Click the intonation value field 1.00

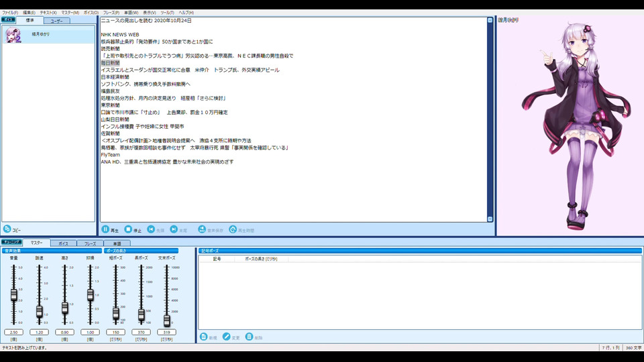pos(91,332)
